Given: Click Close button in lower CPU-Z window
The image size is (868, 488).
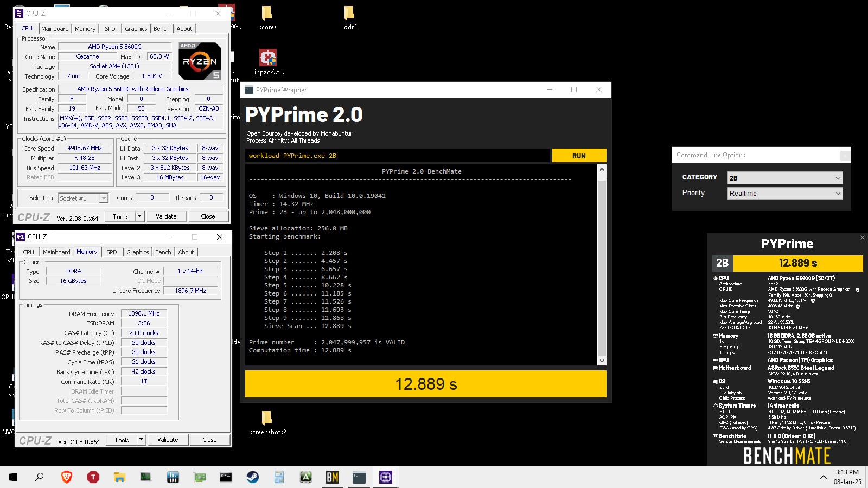Looking at the screenshot, I should point(209,439).
